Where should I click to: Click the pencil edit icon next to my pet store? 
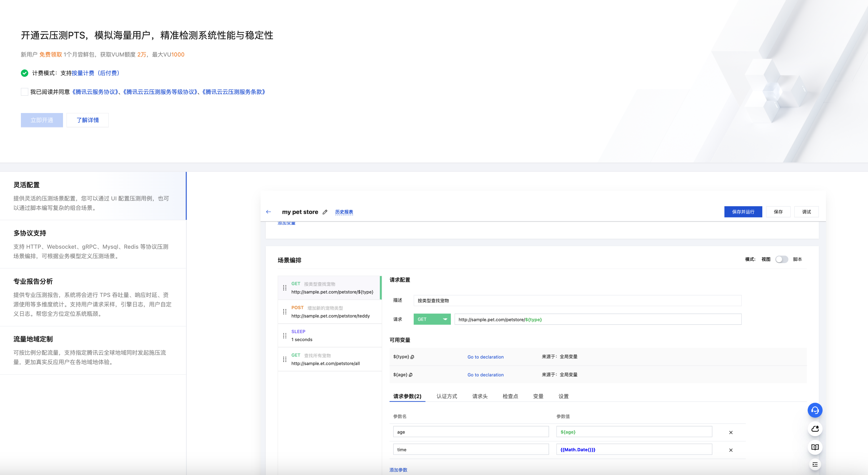(325, 212)
